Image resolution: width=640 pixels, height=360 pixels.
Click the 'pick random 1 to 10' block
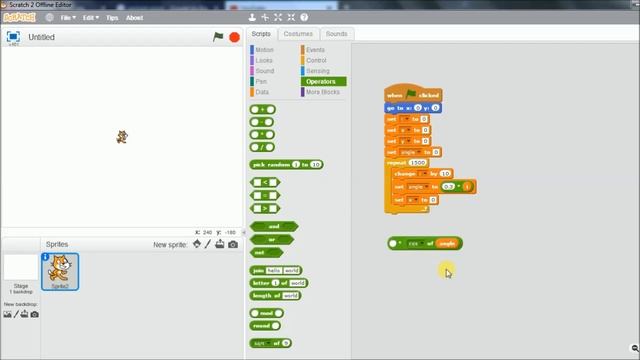[287, 164]
